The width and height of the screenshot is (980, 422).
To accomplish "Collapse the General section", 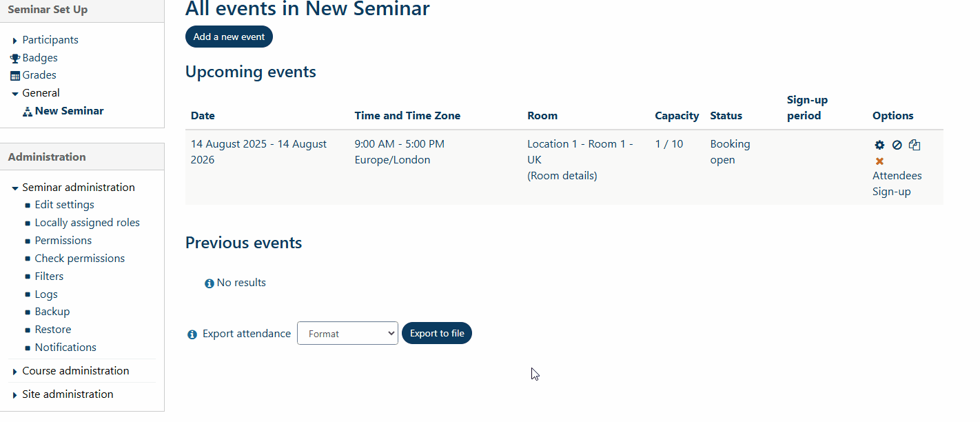I will click(x=15, y=94).
